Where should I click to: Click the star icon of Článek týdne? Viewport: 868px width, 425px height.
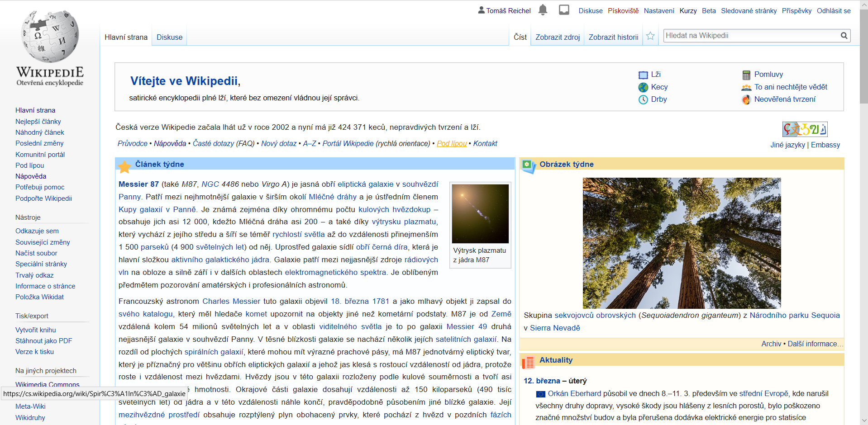[124, 167]
